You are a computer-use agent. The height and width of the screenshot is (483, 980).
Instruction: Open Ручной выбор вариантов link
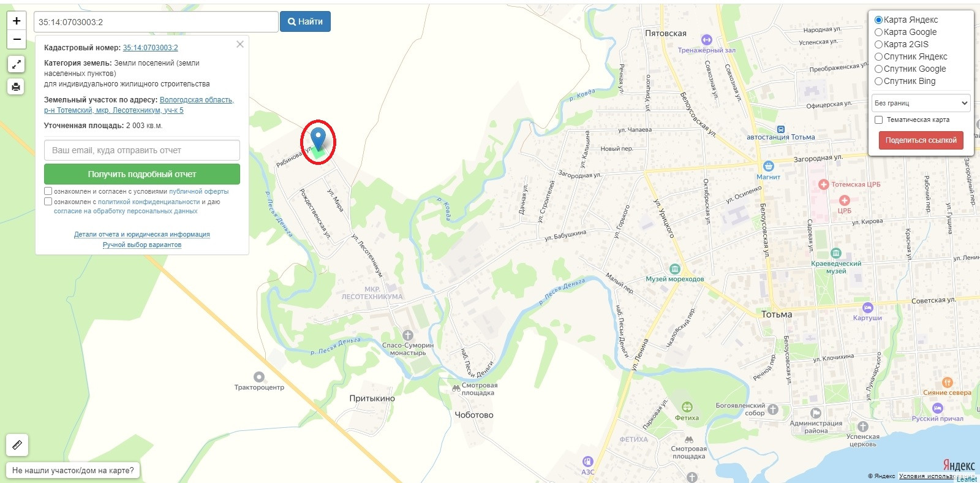142,245
